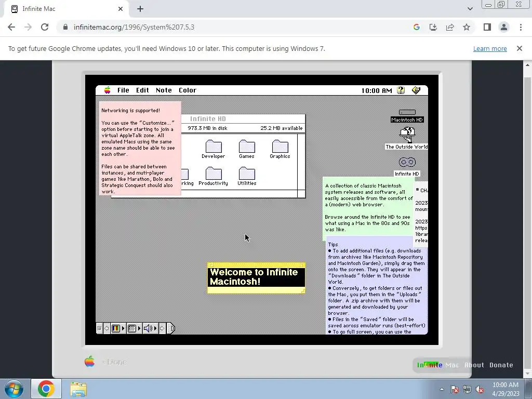Select the Infinite Mac browser tab
The width and height of the screenshot is (532, 399).
click(x=66, y=9)
